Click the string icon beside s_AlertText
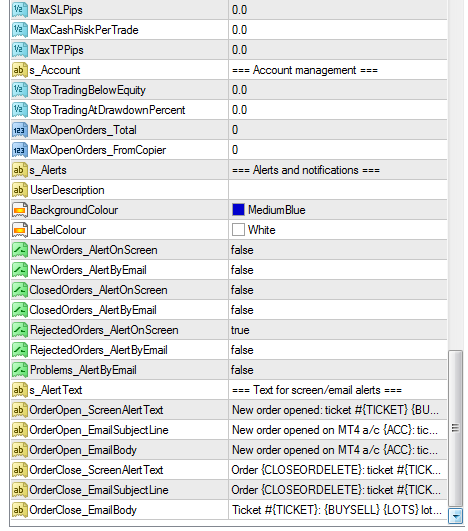Image resolution: width=468 pixels, height=531 pixels. click(x=19, y=389)
